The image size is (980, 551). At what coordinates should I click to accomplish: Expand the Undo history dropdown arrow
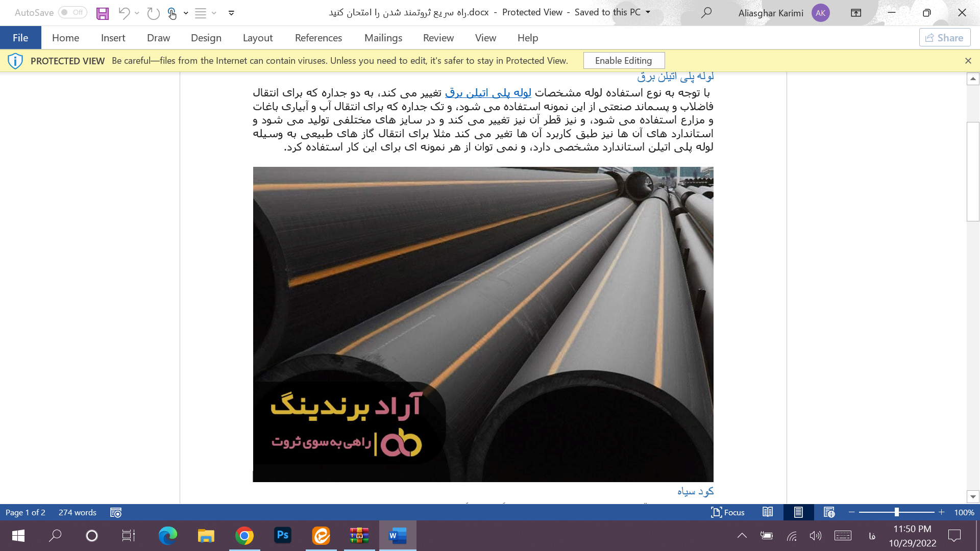click(137, 13)
